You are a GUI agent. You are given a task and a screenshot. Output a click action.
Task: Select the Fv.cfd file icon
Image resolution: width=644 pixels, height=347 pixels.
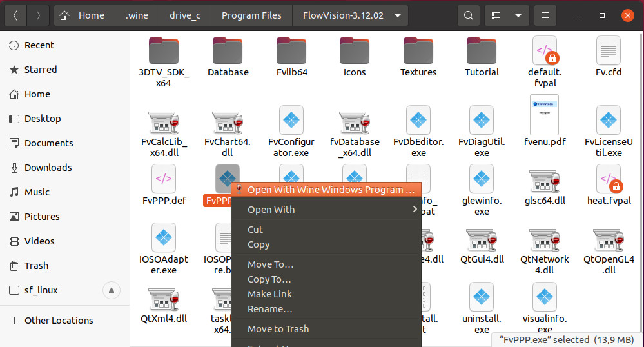(609, 50)
